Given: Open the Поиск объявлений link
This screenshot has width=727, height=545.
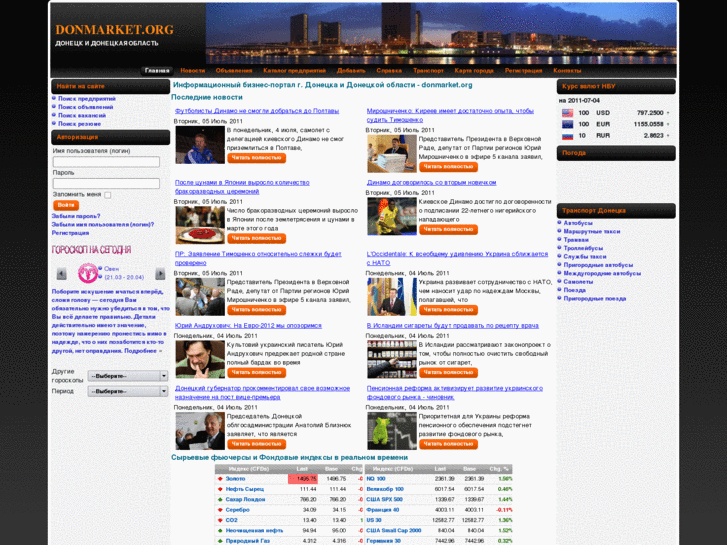Looking at the screenshot, I should [85, 107].
